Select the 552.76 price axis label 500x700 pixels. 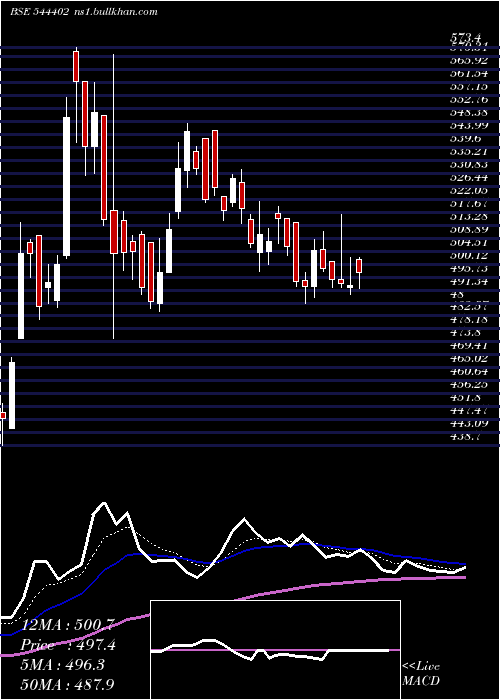click(x=471, y=100)
